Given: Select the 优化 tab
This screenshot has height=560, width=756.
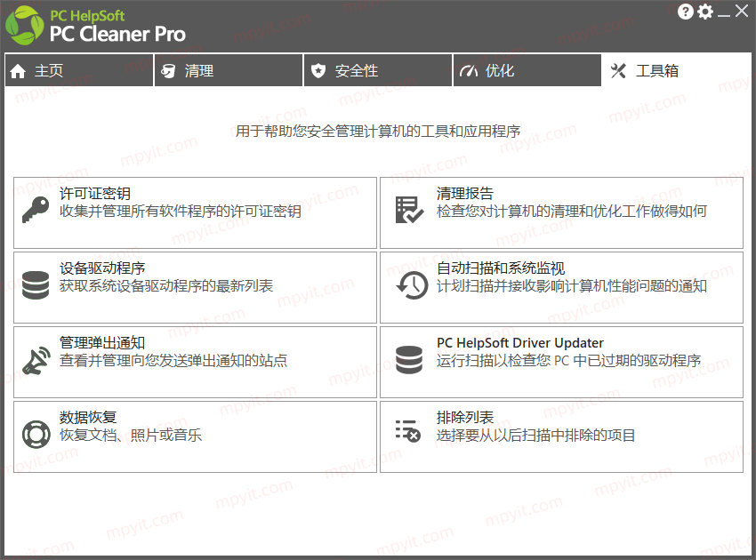Looking at the screenshot, I should tap(527, 70).
